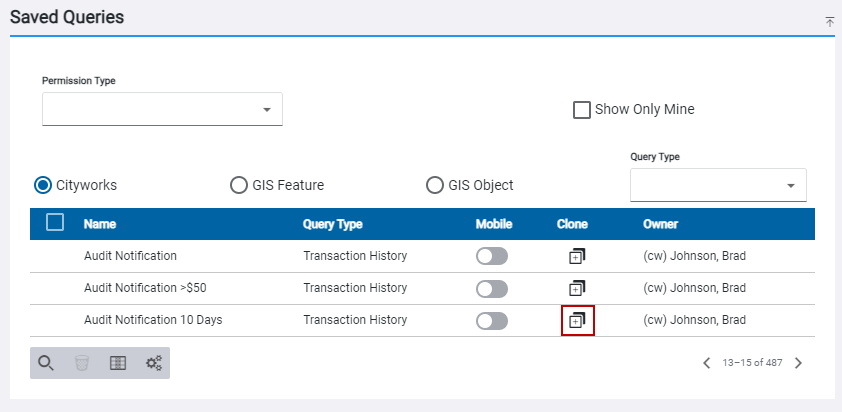Go to previous page of queries
The image size is (842, 412).
pos(706,363)
